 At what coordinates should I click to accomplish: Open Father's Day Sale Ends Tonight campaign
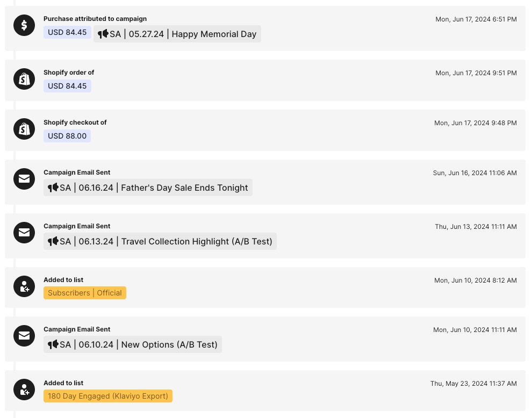148,188
